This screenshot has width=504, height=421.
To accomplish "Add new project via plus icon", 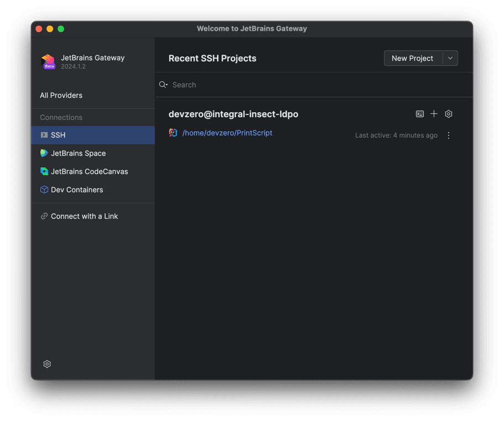I will [434, 114].
